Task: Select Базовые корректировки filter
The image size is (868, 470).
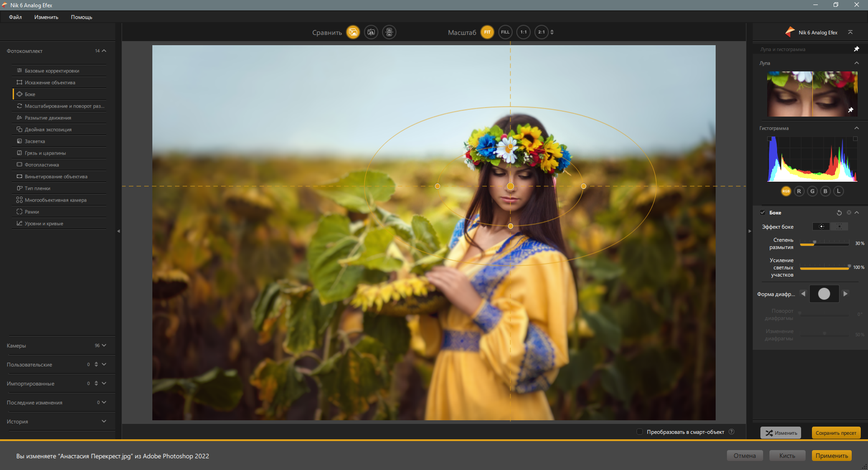Action: coord(59,70)
